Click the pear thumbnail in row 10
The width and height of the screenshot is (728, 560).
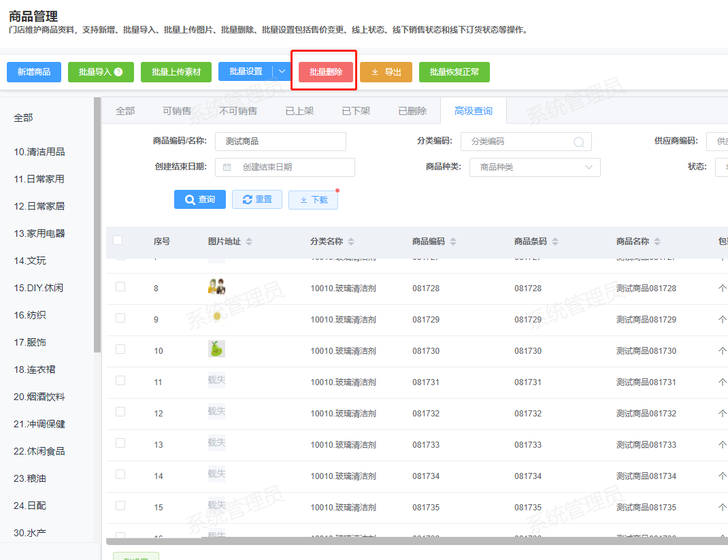coord(216,349)
